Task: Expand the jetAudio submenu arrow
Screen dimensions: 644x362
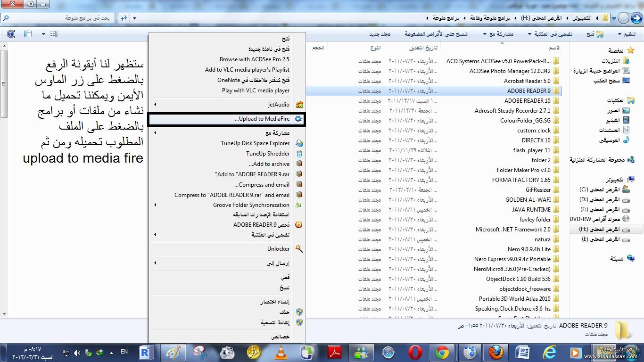Action: tap(155, 105)
